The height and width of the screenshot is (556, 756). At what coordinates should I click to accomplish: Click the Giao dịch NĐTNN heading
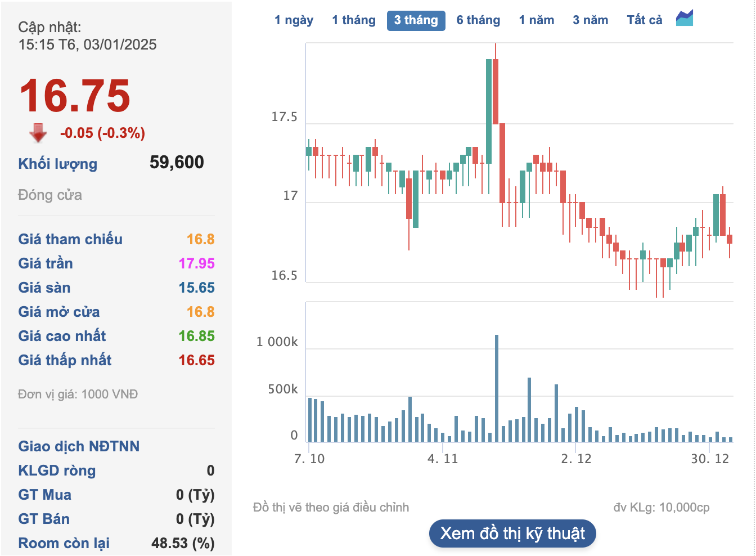[x=79, y=446]
